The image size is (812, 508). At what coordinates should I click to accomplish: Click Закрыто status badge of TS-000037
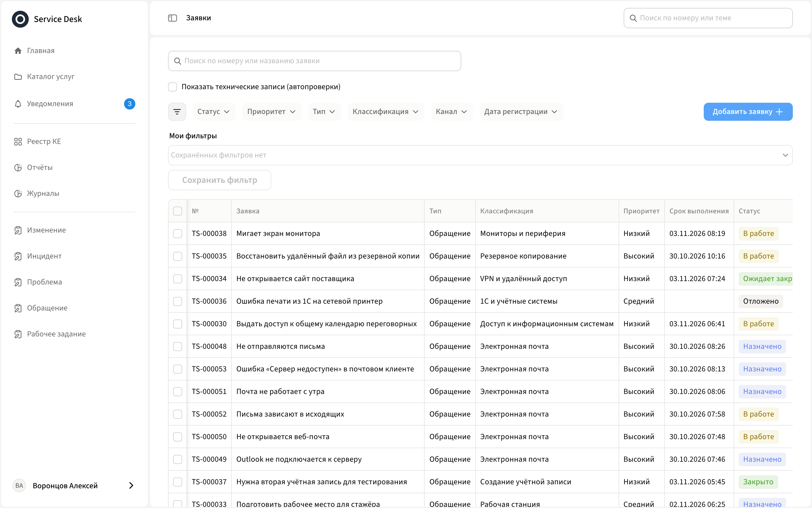click(x=758, y=482)
